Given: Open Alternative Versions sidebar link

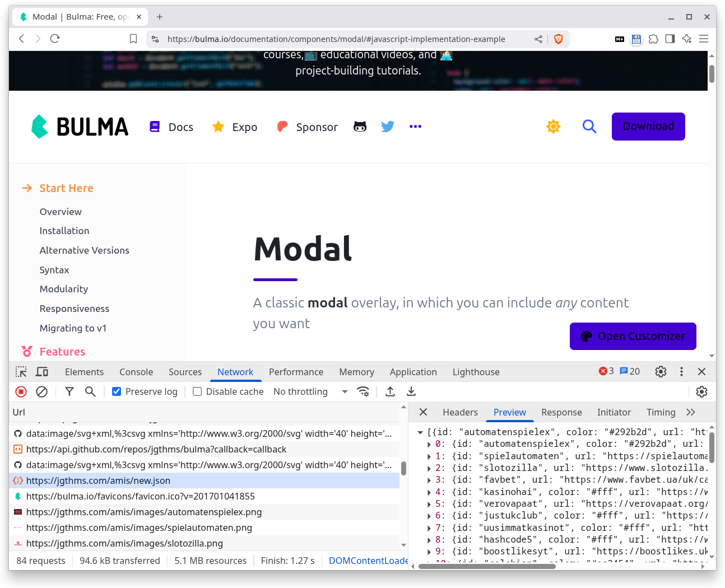Looking at the screenshot, I should point(85,250).
